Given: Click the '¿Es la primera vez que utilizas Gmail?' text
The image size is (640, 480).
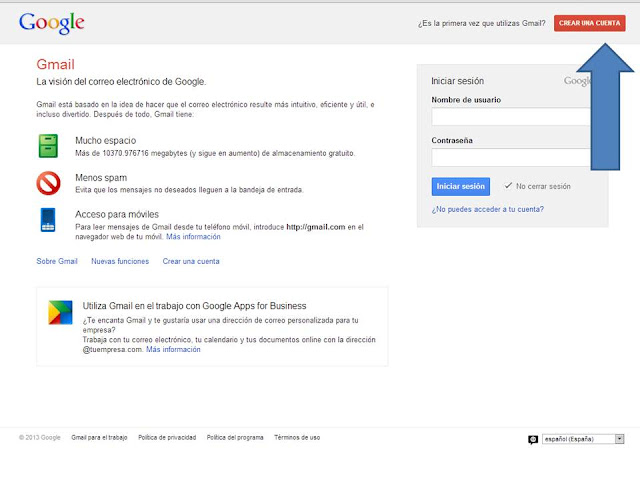Looking at the screenshot, I should (481, 23).
